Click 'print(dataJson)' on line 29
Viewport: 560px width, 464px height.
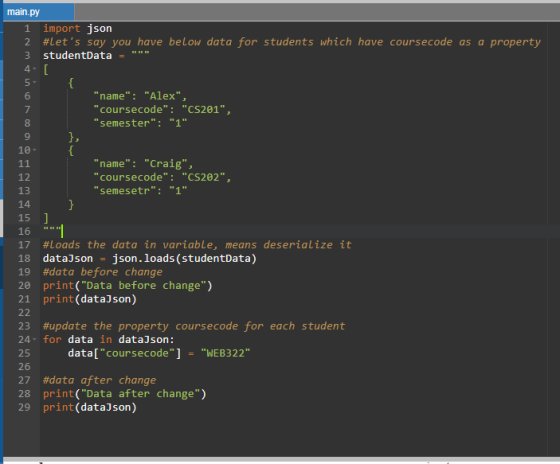coord(90,407)
